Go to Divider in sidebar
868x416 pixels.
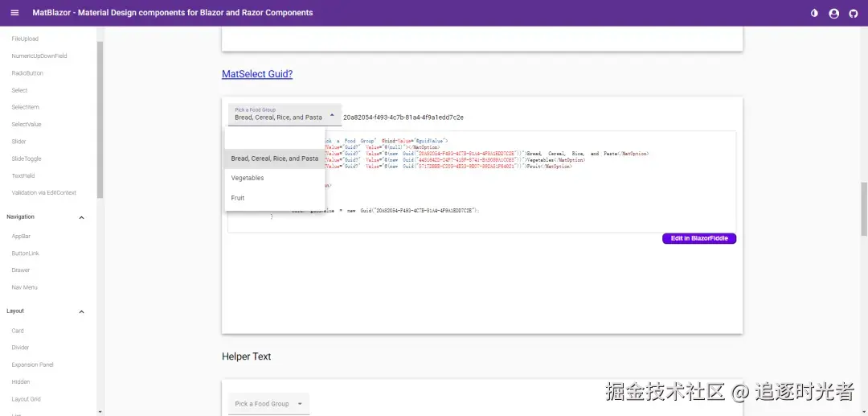coord(20,348)
